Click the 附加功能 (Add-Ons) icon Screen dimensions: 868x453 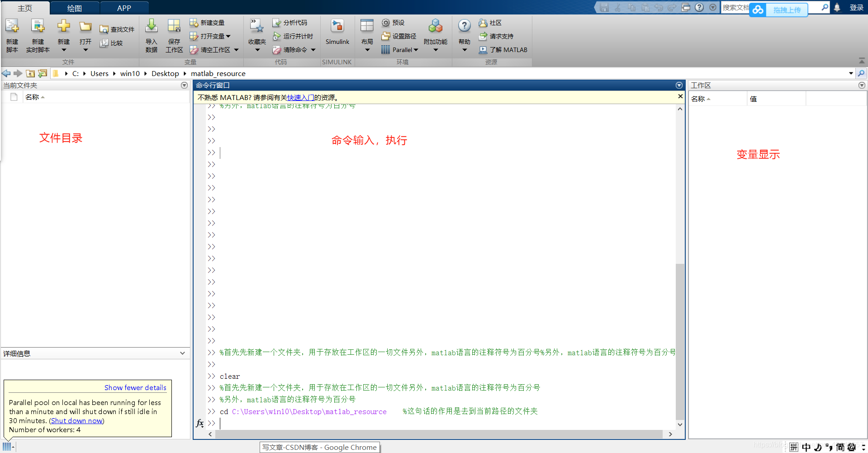point(436,26)
